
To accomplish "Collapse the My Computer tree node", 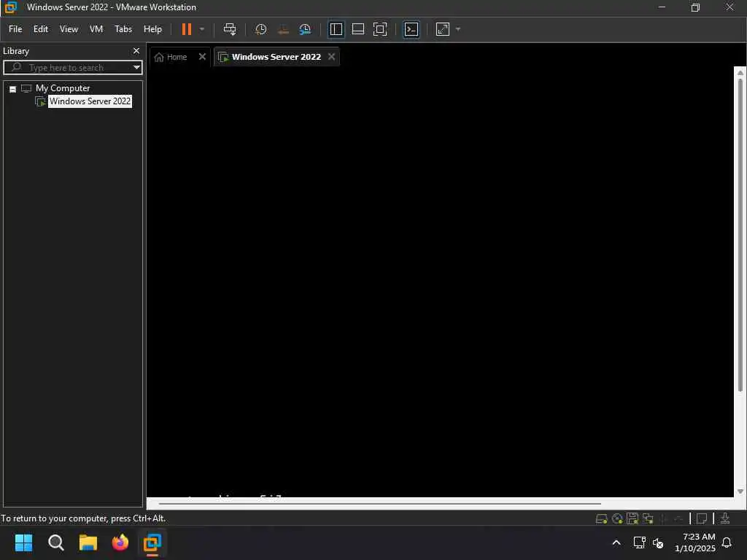I will [x=13, y=89].
